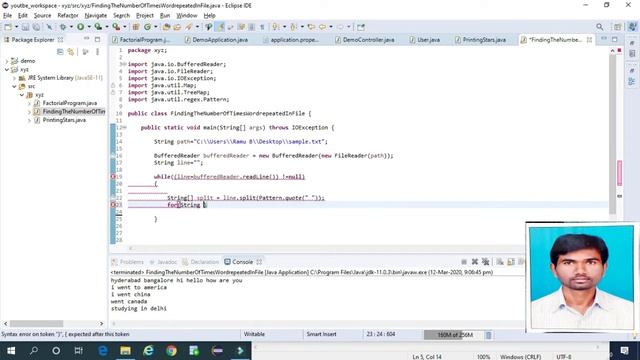Viewport: 640px width, 360px height.
Task: Collapse All in Package Explorer
Action: (60, 52)
